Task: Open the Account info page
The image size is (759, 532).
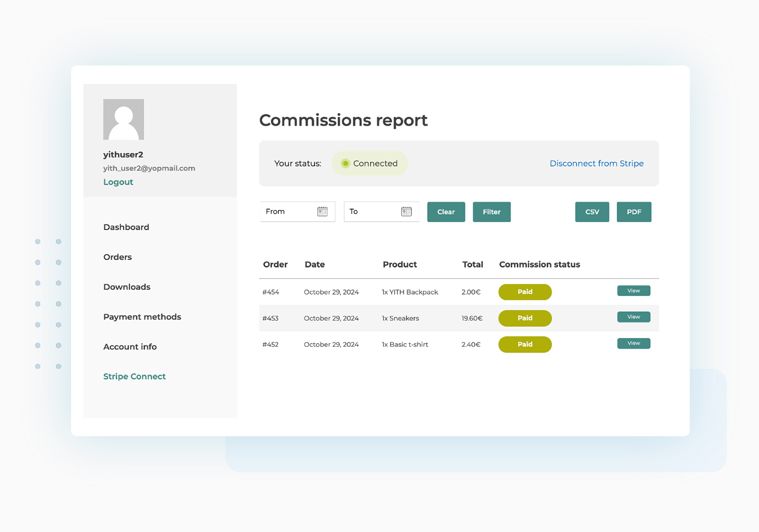Action: [130, 347]
